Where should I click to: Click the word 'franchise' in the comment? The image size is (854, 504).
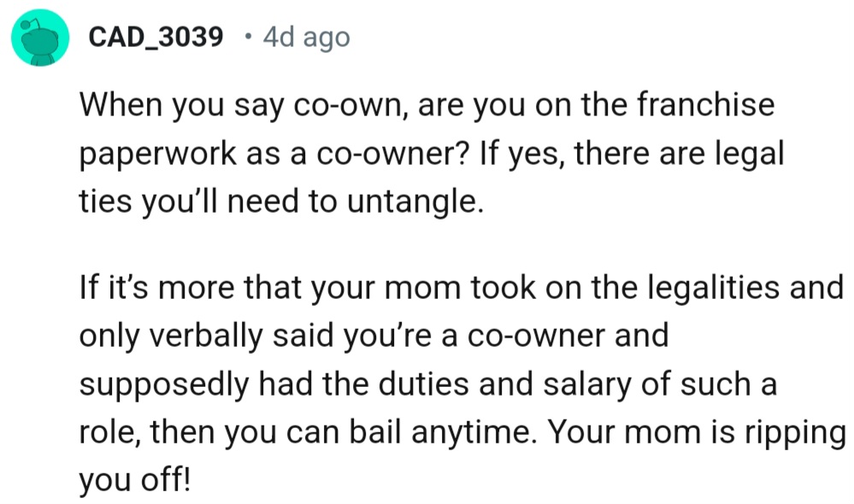pos(705,104)
